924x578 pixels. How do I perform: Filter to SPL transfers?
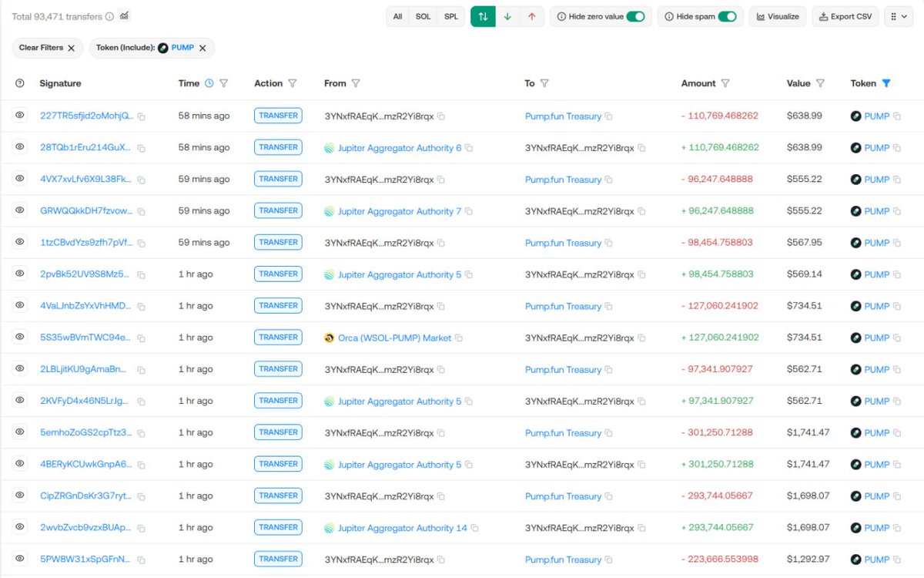[x=451, y=16]
